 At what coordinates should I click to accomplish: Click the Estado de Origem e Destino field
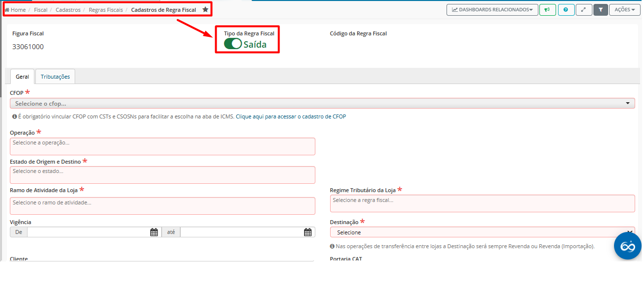point(163,175)
